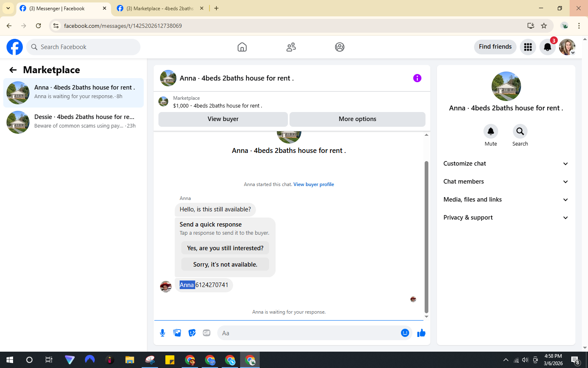Open the Windows Task View icon
588x368 pixels.
click(49, 360)
